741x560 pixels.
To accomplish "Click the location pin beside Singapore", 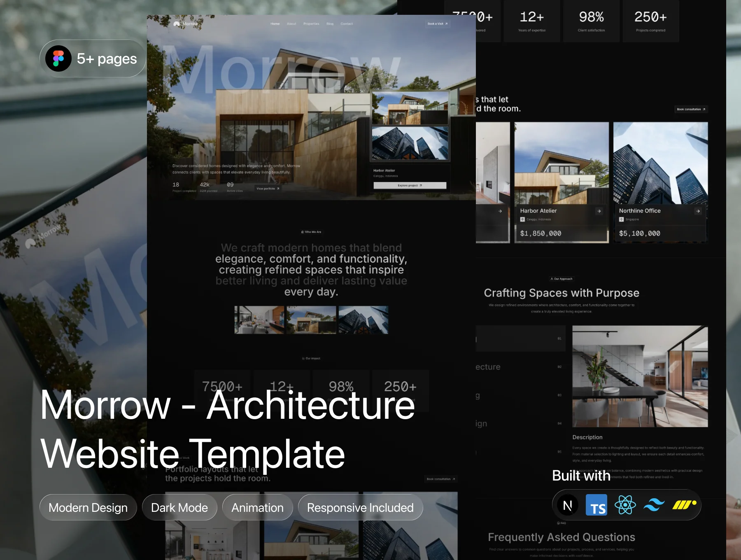I will 622,219.
